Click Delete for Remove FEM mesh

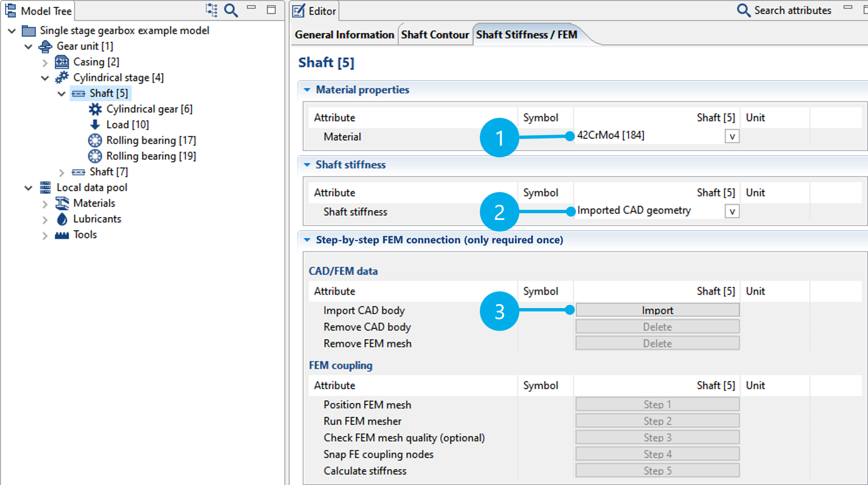pos(657,343)
